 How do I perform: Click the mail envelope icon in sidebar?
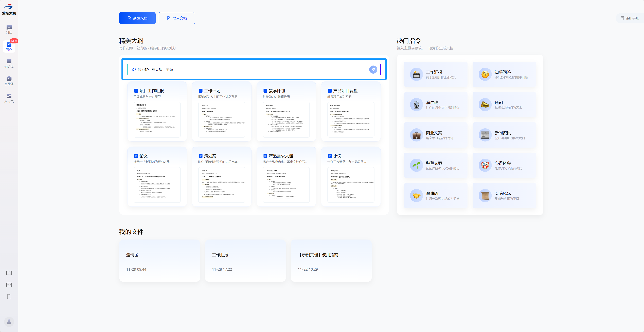(x=9, y=285)
